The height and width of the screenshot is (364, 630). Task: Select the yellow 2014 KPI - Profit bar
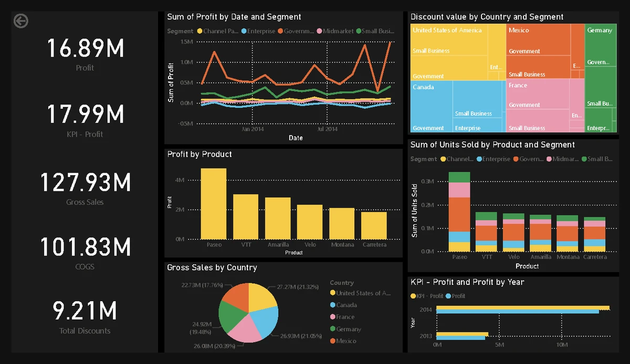[x=523, y=308]
